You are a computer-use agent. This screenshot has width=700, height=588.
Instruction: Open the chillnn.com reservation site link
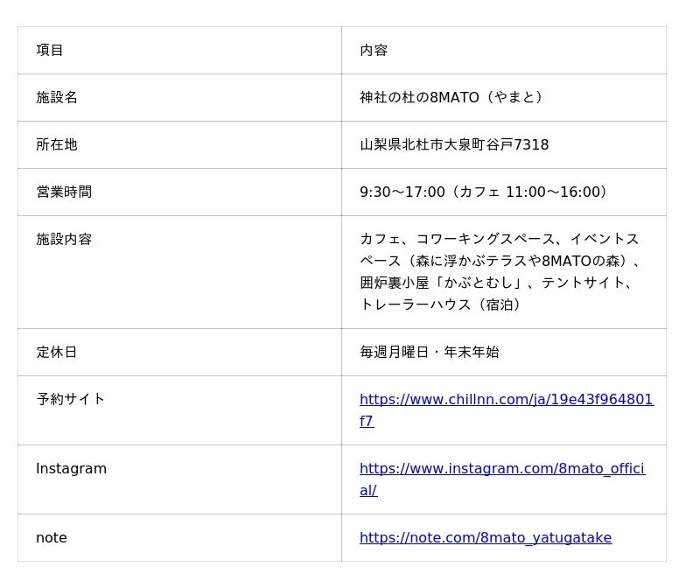pos(507,409)
